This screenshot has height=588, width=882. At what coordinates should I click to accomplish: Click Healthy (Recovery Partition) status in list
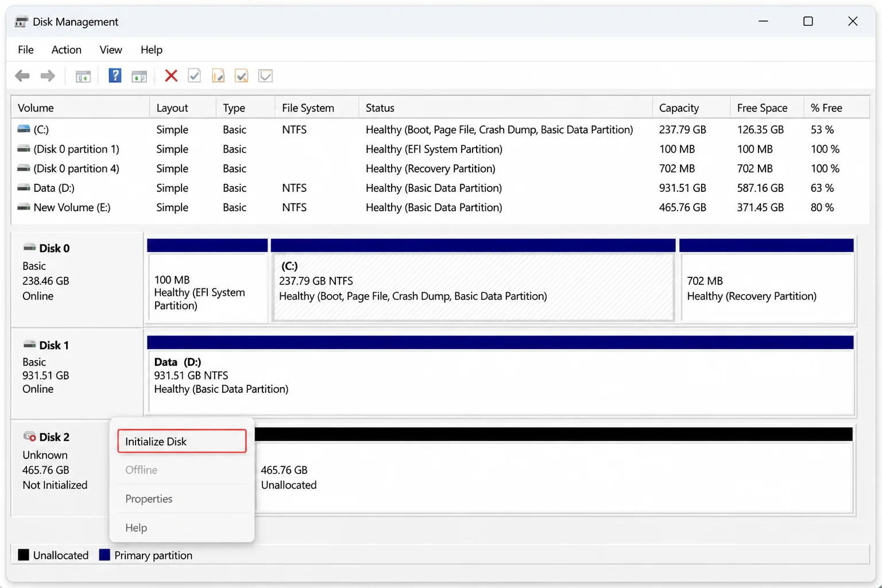pos(431,169)
